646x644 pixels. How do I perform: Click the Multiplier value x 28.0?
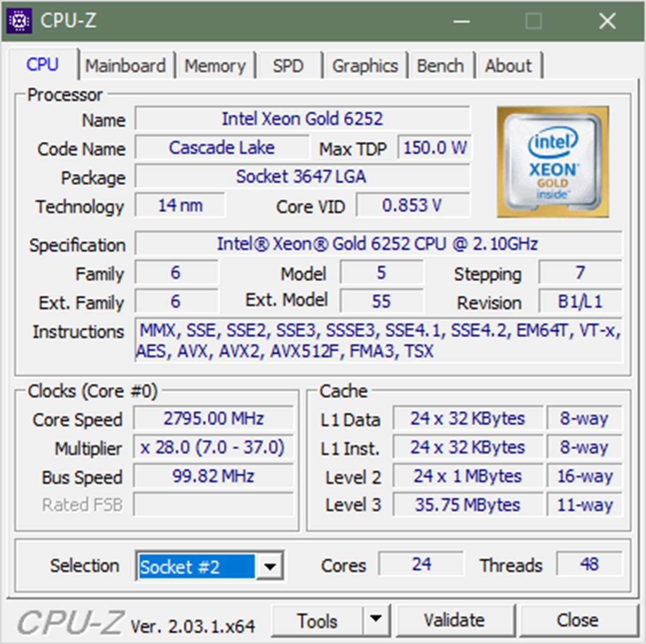213,447
